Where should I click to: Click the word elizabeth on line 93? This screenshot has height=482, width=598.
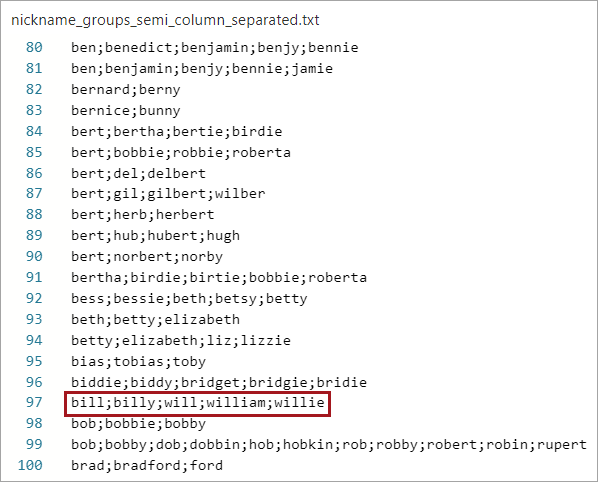tap(202, 319)
